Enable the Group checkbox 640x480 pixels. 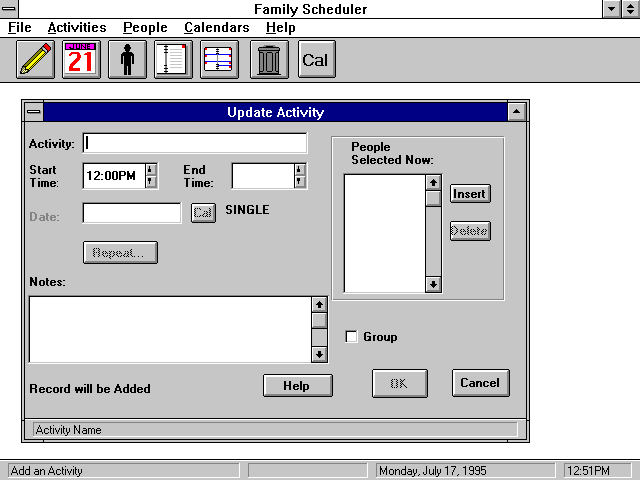351,337
